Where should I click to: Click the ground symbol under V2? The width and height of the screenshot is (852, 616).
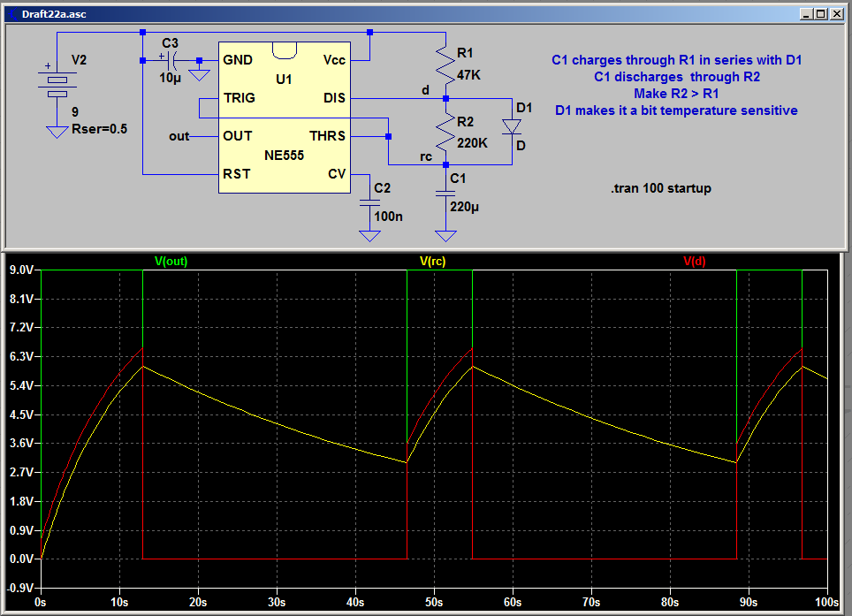tap(57, 132)
